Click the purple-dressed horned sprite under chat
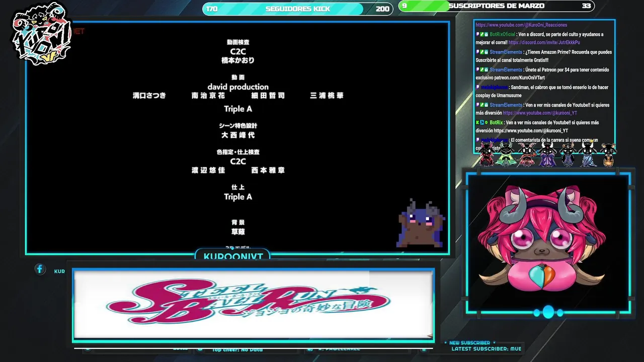Image resolution: width=644 pixels, height=362 pixels. click(547, 154)
